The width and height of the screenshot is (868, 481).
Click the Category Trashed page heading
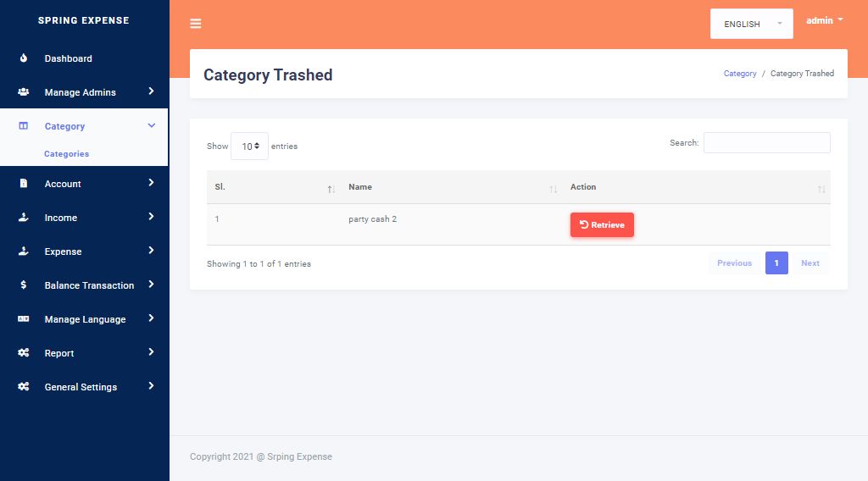[268, 75]
